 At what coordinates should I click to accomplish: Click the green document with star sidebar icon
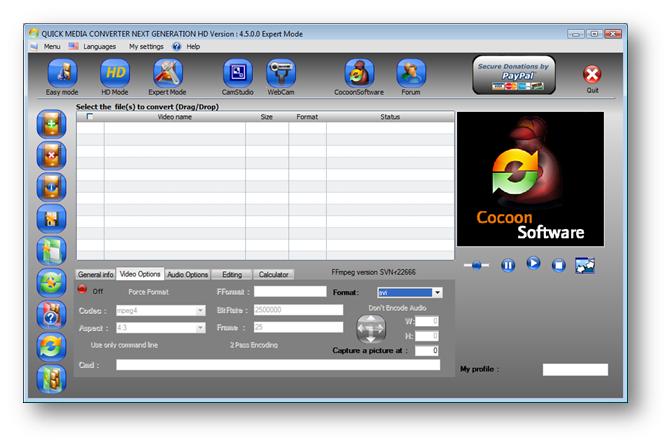(51, 251)
